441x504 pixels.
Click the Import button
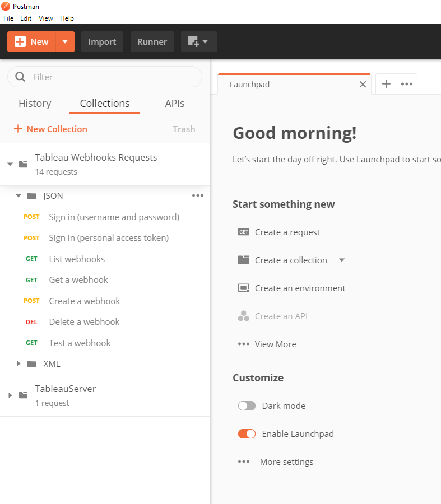tap(103, 42)
